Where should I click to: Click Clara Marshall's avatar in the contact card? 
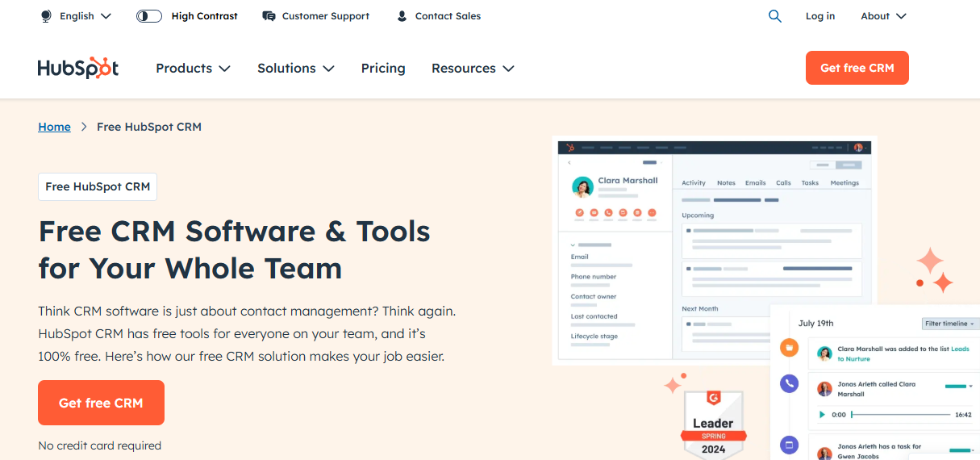(x=582, y=187)
